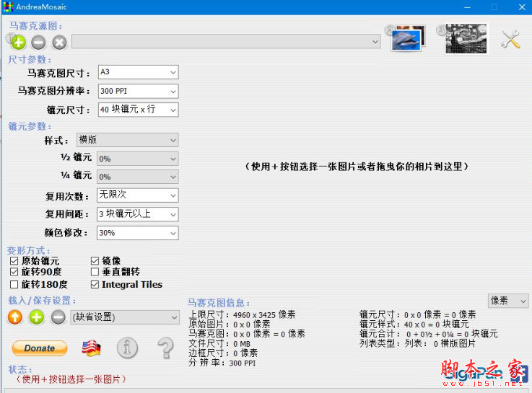Open the 复用间距 3 块镶元以上 dropdown
This screenshot has width=532, height=393.
137,214
